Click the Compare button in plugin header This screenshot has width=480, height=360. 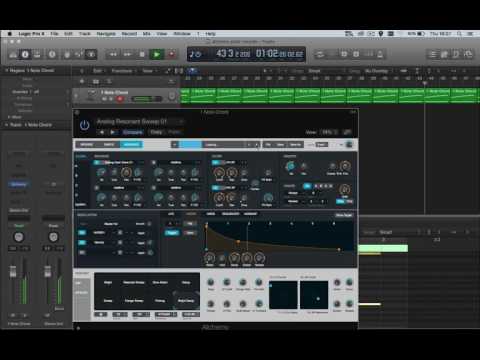click(133, 132)
